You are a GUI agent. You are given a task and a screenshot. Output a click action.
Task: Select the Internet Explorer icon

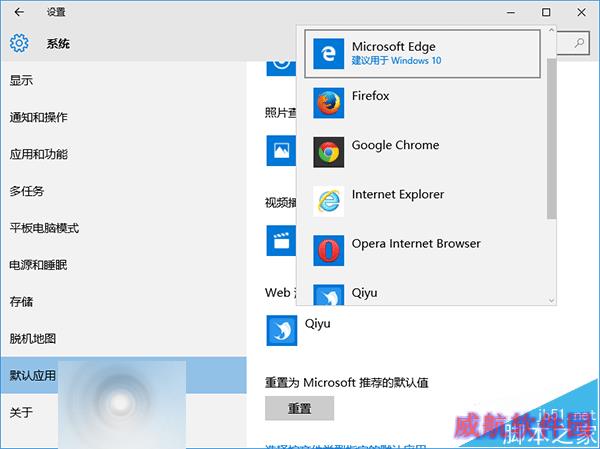click(x=328, y=201)
